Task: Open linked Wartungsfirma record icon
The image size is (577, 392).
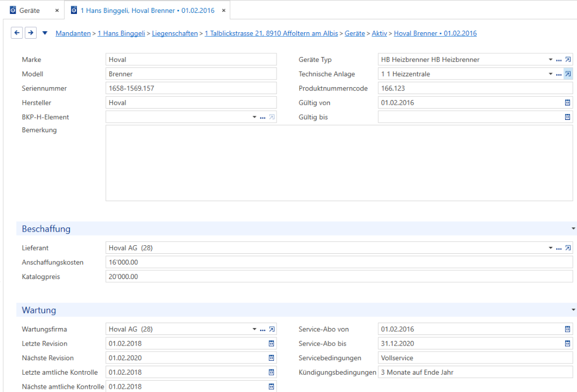Action: click(272, 329)
